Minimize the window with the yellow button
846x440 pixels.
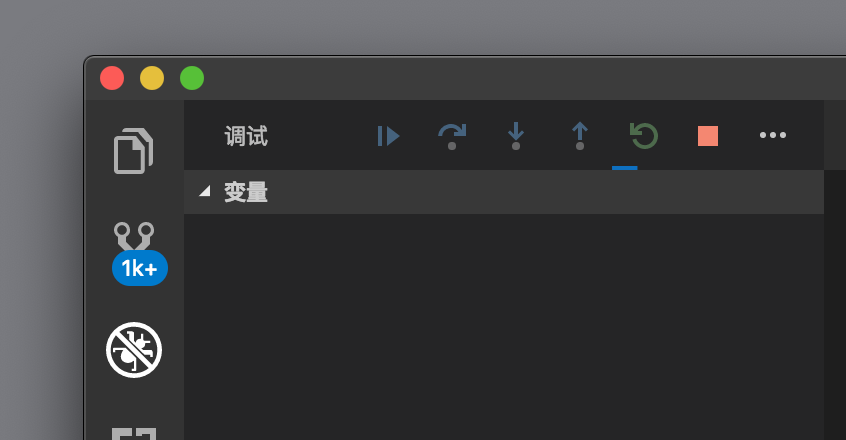tap(152, 78)
